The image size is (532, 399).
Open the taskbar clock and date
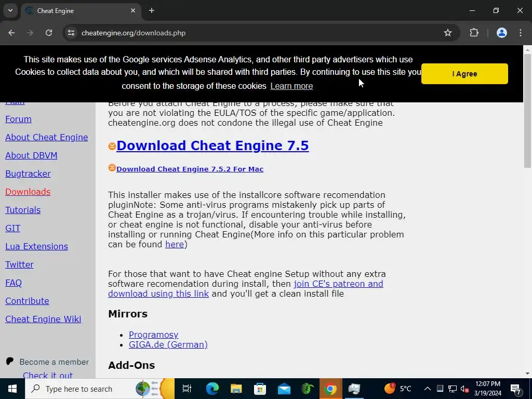pos(488,389)
